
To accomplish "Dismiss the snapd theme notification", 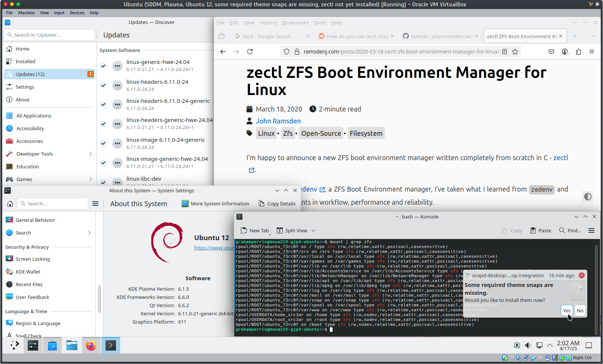I will pyautogui.click(x=582, y=275).
